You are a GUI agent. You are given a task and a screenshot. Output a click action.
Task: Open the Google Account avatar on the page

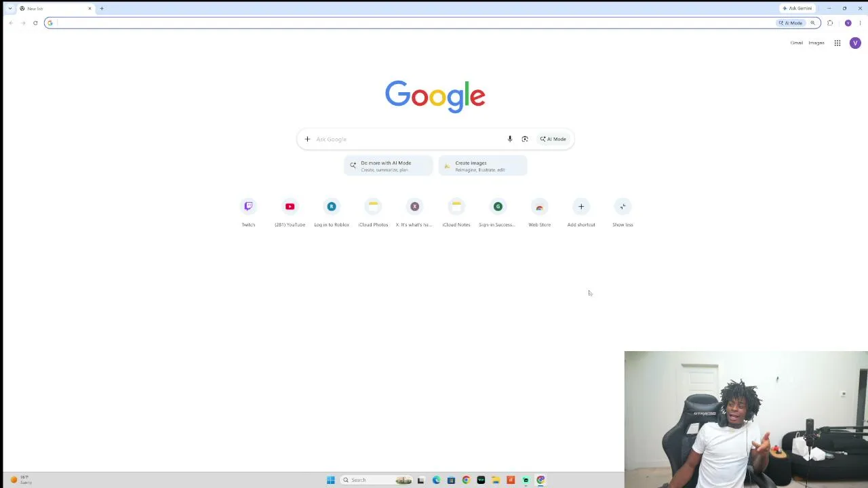855,43
